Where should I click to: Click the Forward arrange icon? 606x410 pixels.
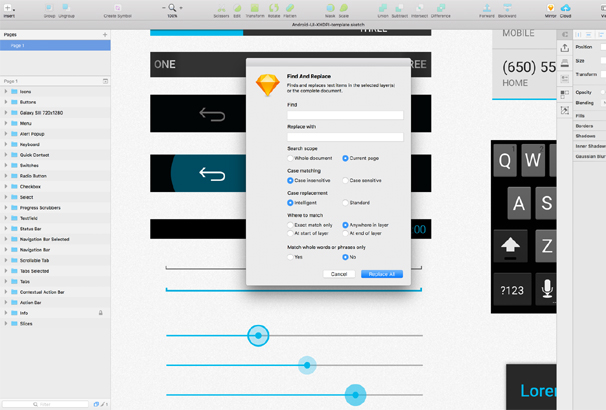click(x=487, y=9)
